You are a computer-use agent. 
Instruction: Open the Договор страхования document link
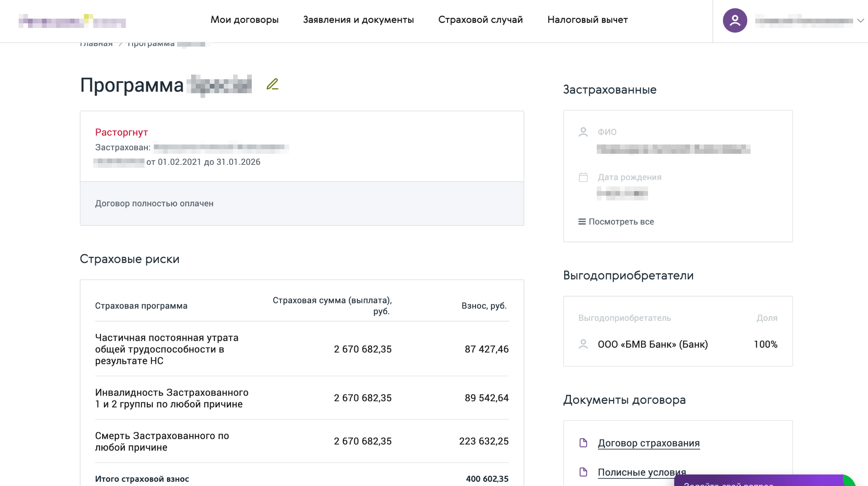[x=648, y=443]
